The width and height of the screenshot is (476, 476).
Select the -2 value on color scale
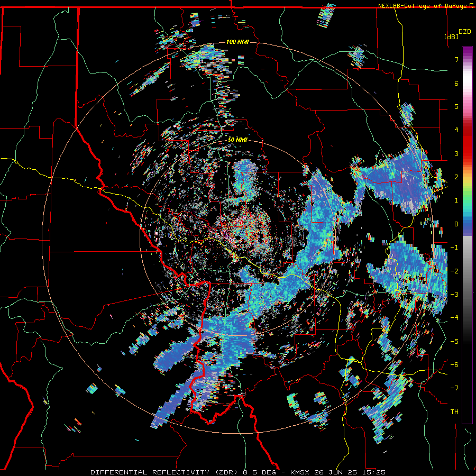coord(454,271)
